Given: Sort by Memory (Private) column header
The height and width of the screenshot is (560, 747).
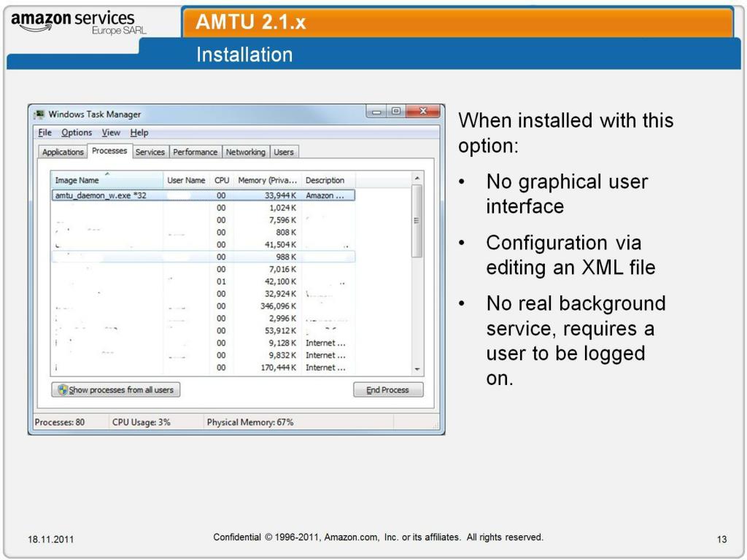Looking at the screenshot, I should pyautogui.click(x=267, y=180).
